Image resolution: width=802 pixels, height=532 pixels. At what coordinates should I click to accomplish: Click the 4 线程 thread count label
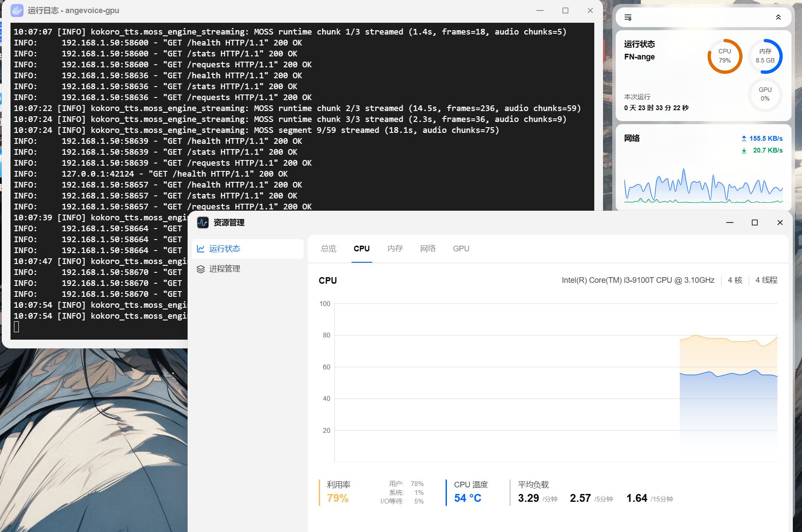tap(766, 280)
